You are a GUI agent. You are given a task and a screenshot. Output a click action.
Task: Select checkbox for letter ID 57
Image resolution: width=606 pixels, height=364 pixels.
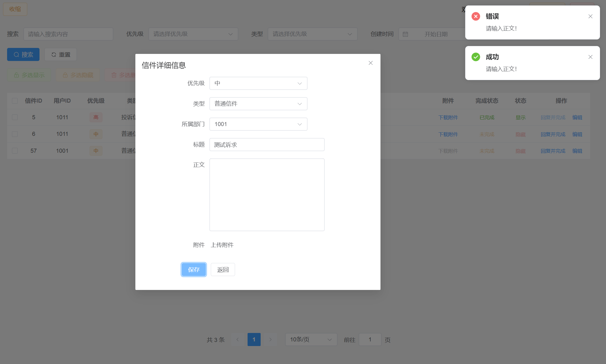[x=15, y=151]
